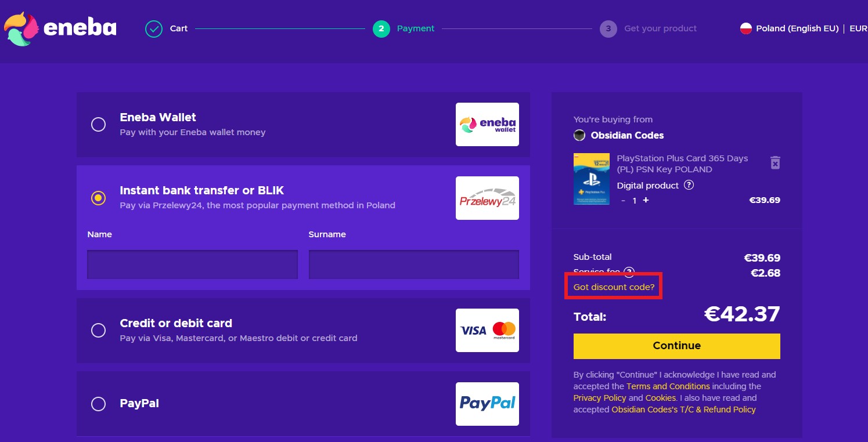This screenshot has height=442, width=868.
Task: Click the PayPal logo
Action: (487, 404)
